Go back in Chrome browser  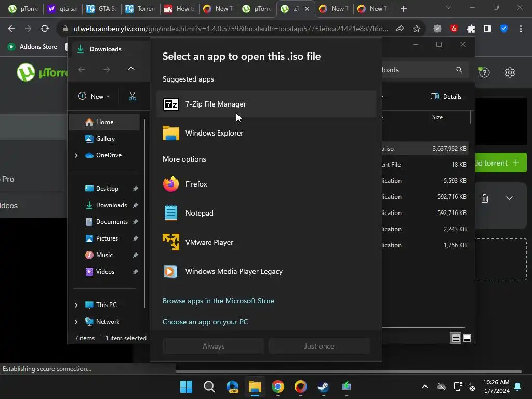click(x=11, y=29)
